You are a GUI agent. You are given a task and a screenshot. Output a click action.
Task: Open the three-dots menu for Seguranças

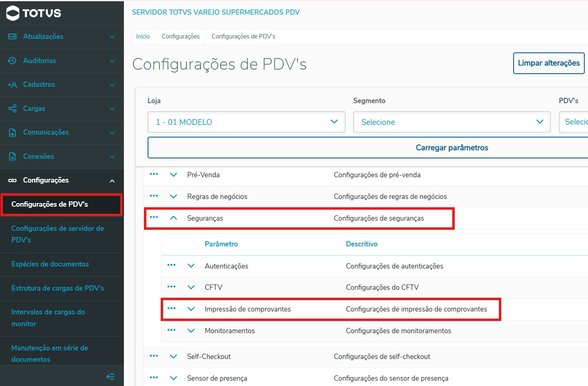154,217
